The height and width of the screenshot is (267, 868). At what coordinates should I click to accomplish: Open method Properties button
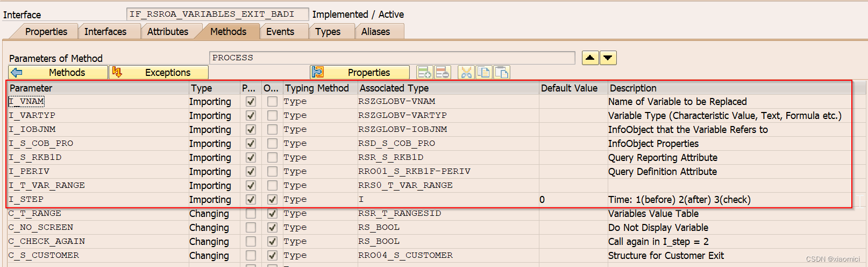pyautogui.click(x=360, y=72)
